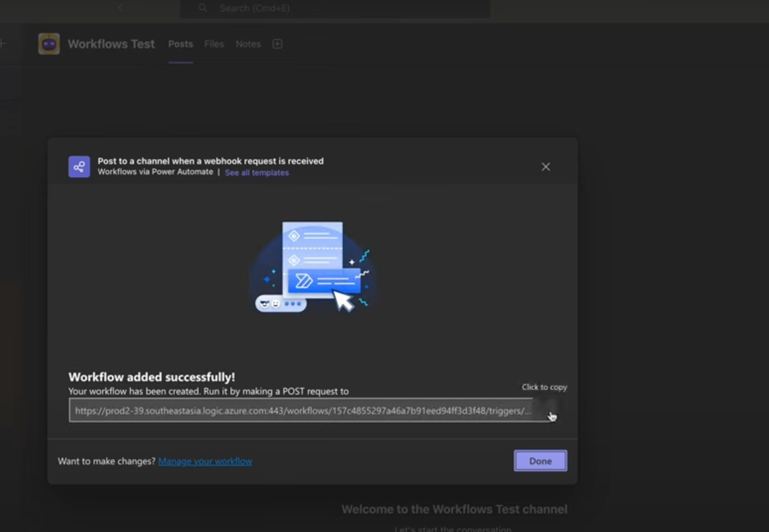Screen dimensions: 769x532
Task: Click the Workflow added successfully heading
Action: [152, 377]
